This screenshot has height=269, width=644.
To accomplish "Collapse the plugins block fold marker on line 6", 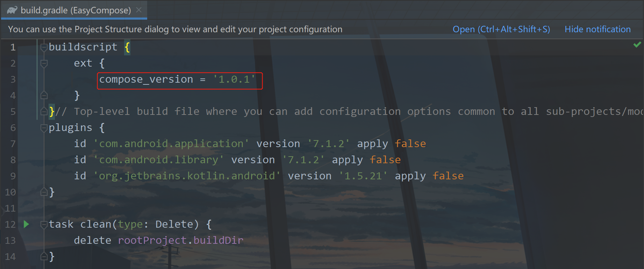I will point(44,128).
